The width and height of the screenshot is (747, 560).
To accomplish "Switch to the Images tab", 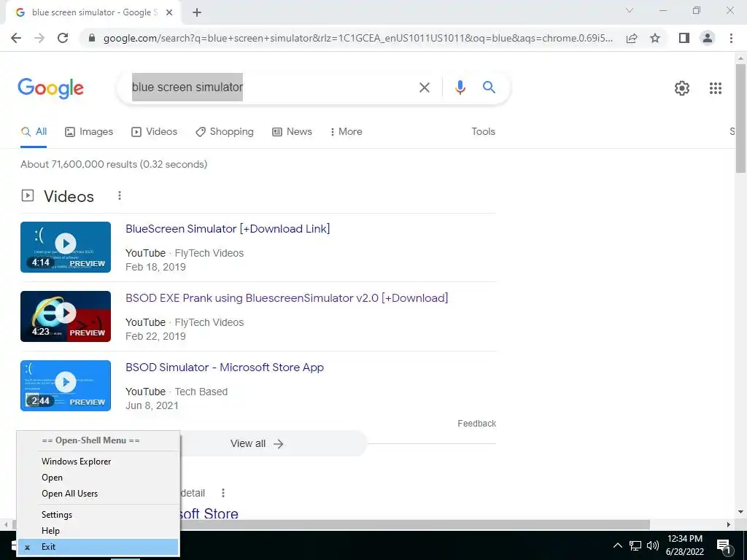I will 89,132.
